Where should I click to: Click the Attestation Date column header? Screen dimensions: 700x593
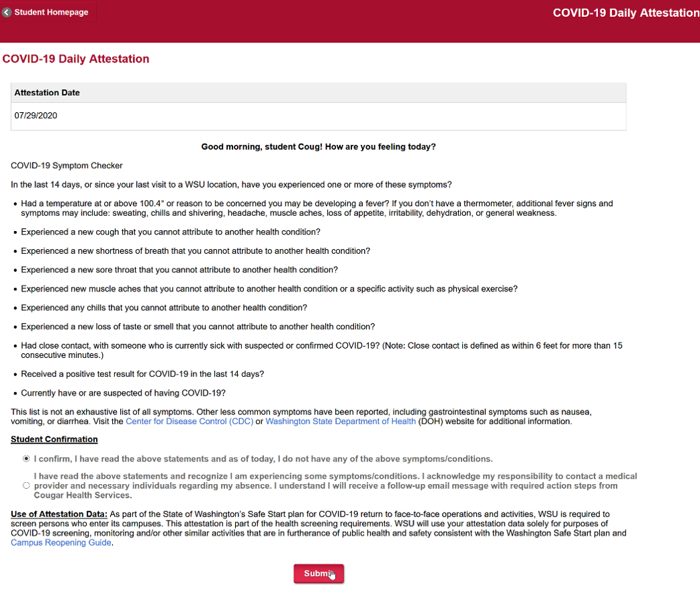click(47, 93)
